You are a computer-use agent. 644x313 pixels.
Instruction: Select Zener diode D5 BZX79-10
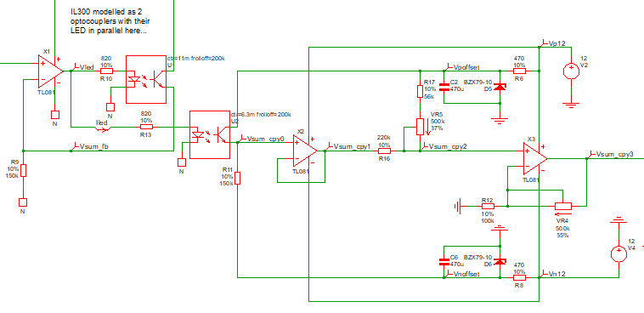[500, 87]
